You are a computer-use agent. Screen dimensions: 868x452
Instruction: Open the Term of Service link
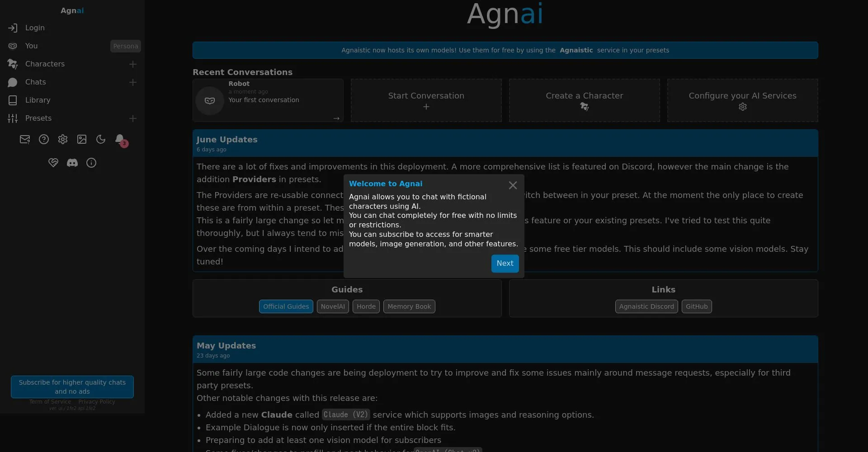[x=50, y=402]
